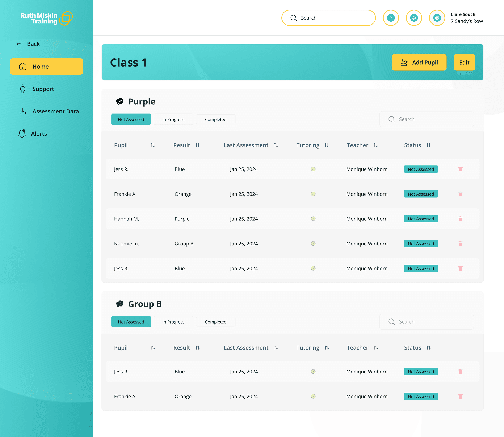Click the Group B book icon
The image size is (504, 437).
(119, 304)
